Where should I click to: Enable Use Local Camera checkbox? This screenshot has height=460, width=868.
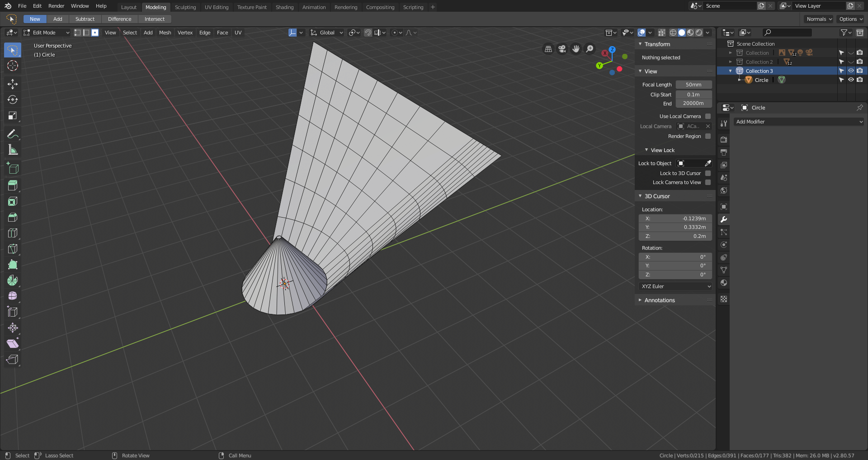click(708, 116)
